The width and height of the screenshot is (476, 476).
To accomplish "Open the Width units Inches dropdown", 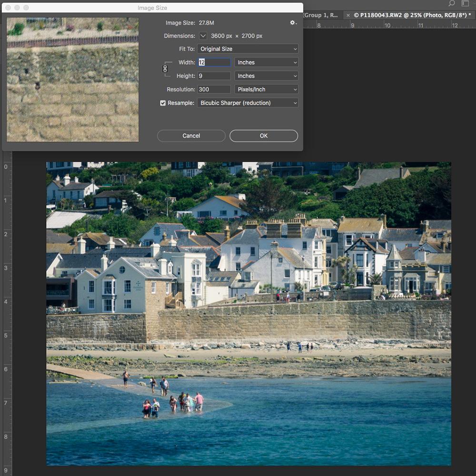I will point(266,62).
